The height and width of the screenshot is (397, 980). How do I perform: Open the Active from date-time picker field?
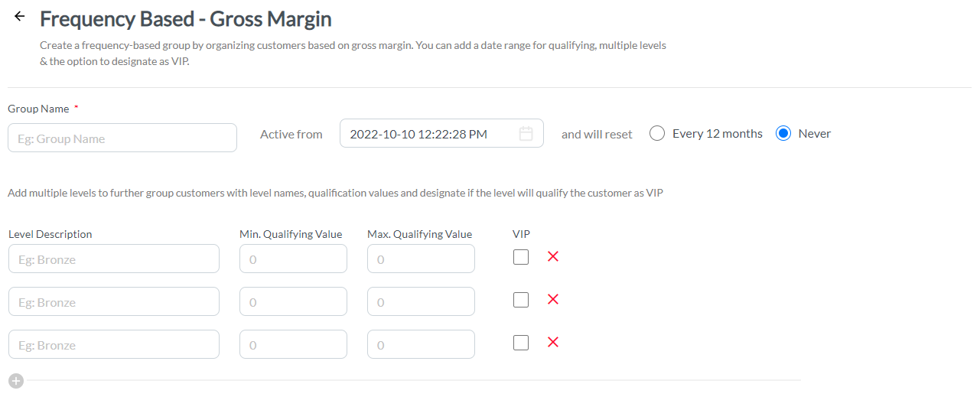(x=441, y=134)
